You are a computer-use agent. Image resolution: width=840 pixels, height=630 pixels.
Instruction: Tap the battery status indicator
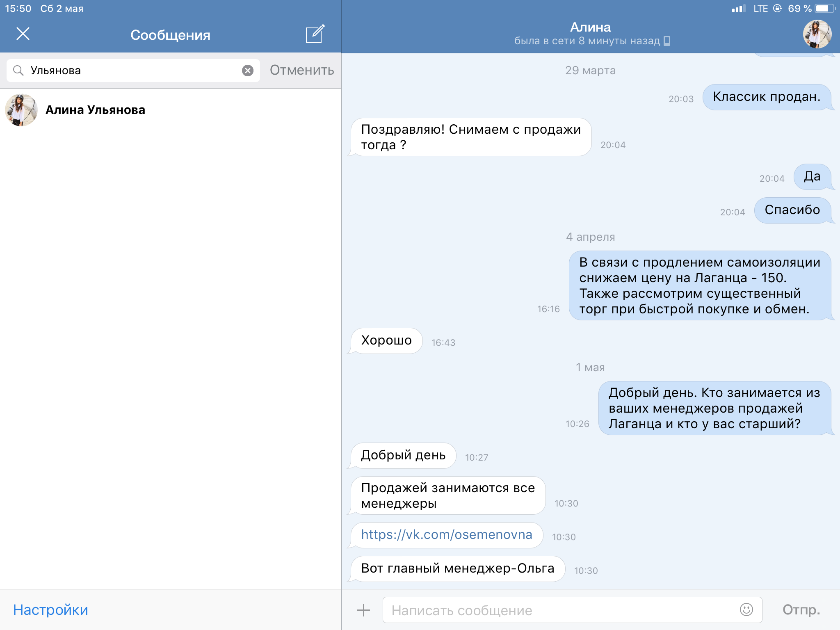pyautogui.click(x=824, y=9)
